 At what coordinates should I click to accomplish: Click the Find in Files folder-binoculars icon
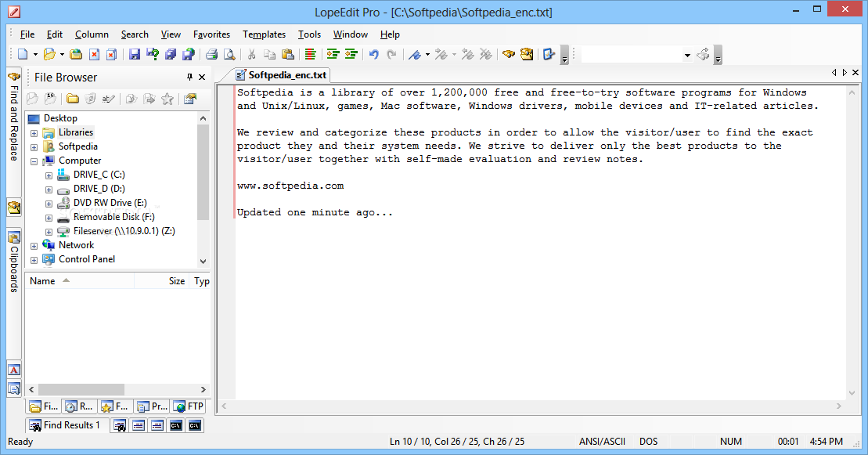click(x=527, y=54)
